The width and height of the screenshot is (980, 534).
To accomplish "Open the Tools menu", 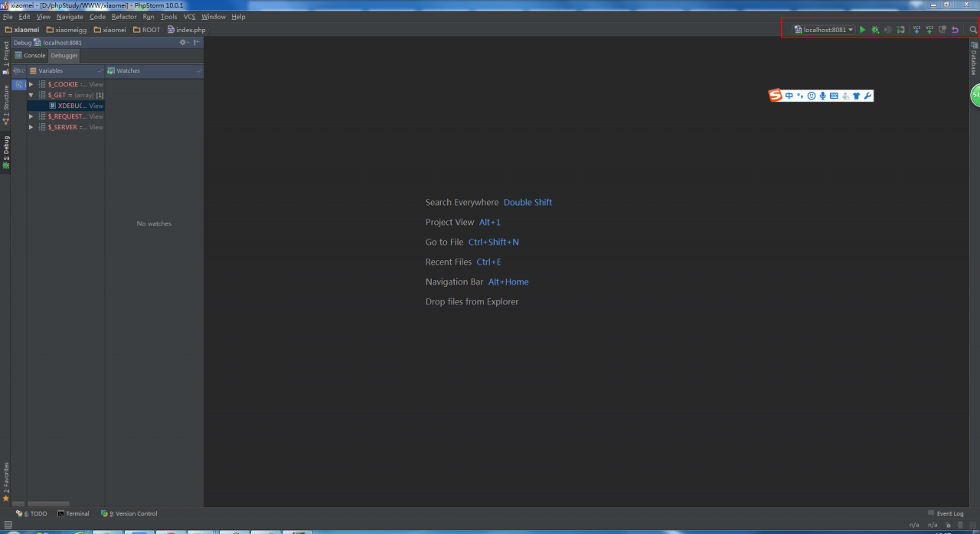I will pos(168,16).
